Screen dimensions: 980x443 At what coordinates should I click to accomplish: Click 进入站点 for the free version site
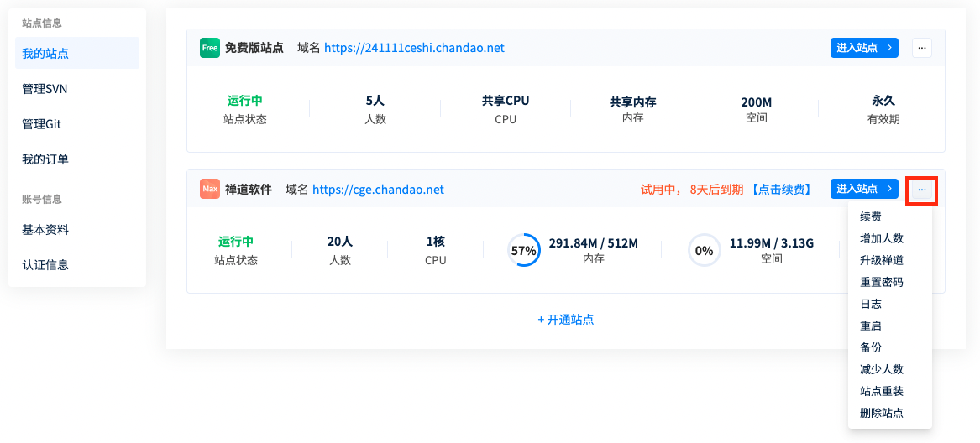tap(864, 48)
